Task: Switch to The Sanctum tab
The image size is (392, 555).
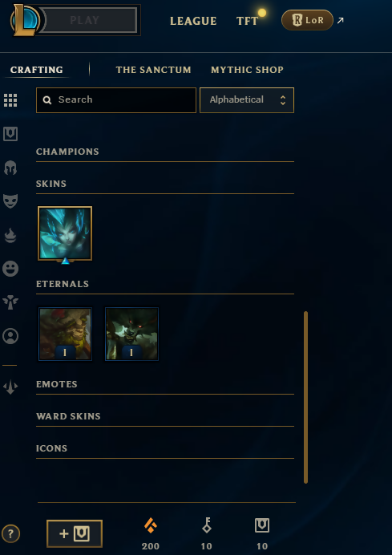Action: pyautogui.click(x=154, y=70)
